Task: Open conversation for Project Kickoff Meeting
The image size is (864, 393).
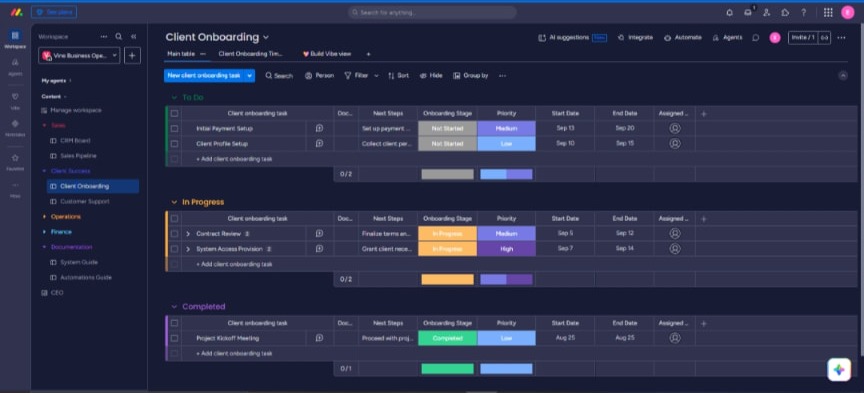Action: coord(319,338)
